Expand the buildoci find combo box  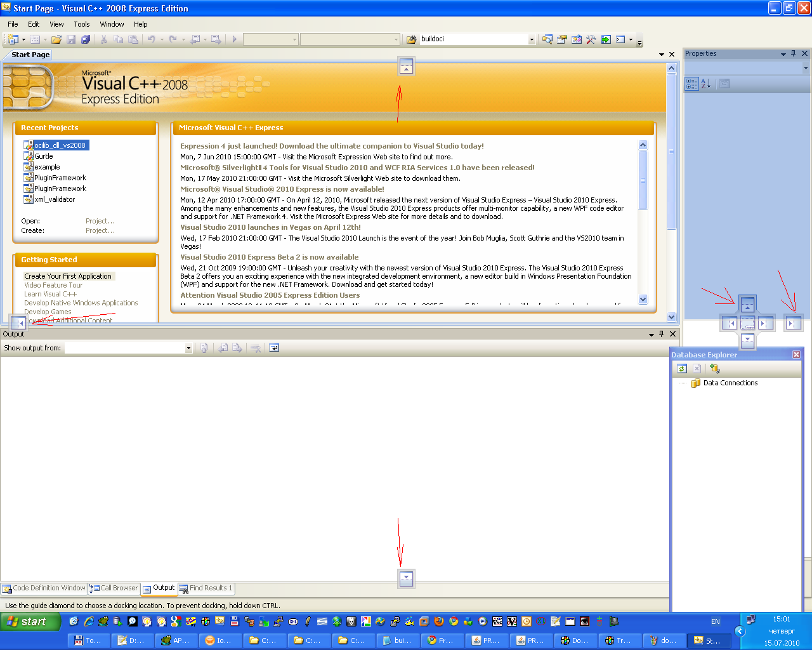[532, 39]
